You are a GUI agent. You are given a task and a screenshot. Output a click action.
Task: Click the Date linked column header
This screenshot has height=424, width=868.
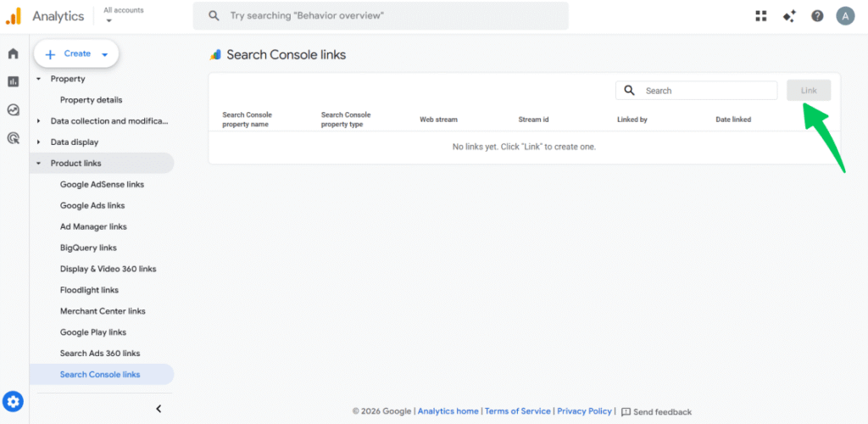(x=733, y=120)
